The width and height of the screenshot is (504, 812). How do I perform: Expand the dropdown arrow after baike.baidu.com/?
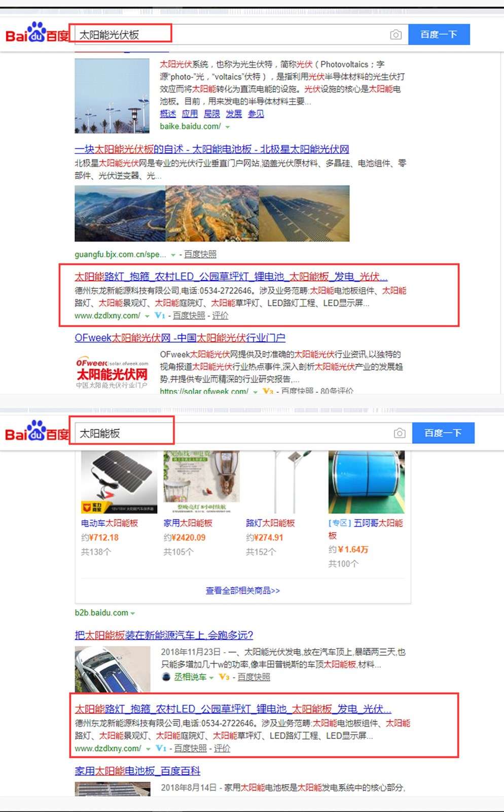pyautogui.click(x=228, y=127)
